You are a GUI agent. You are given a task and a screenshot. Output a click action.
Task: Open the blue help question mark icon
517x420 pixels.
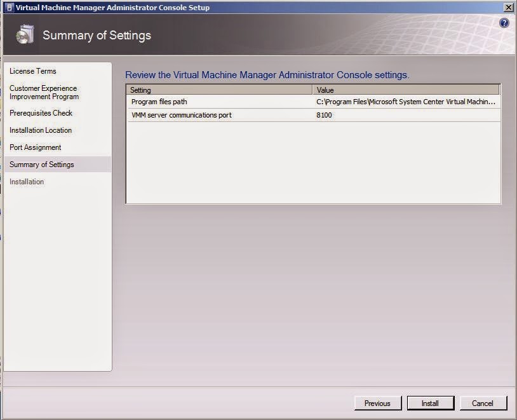pos(504,23)
